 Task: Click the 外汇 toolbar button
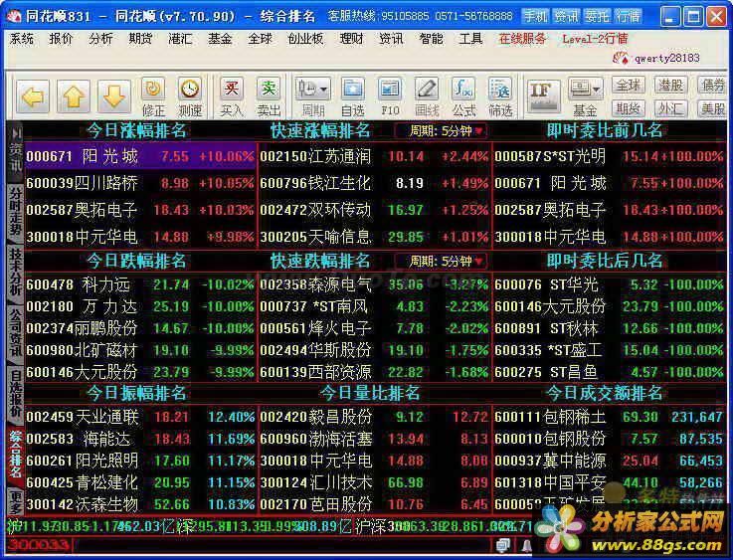coord(670,108)
